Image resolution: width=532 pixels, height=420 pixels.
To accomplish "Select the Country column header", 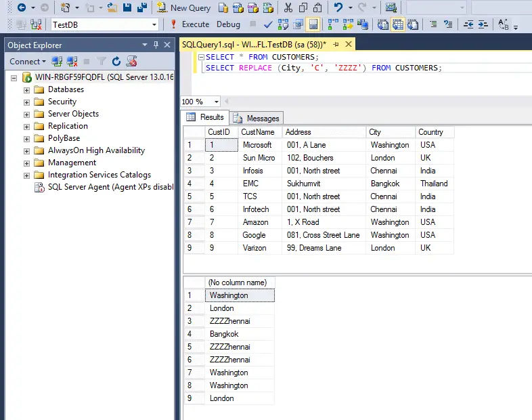I will pos(435,132).
